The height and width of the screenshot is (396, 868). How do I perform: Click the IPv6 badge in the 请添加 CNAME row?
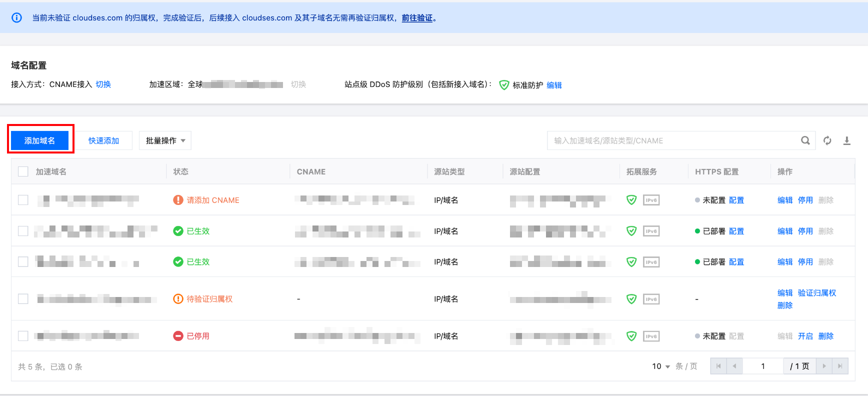pos(651,200)
